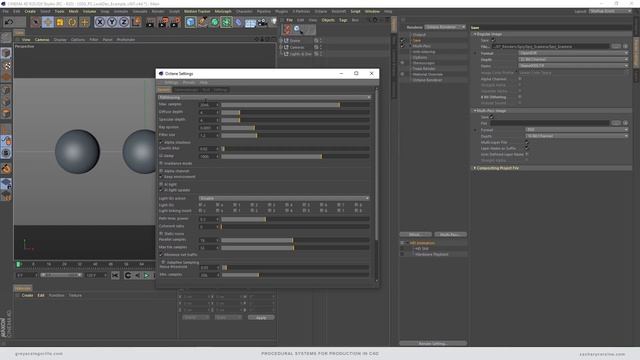Toggle Alpha shadows checkbox in Octane Settings
640x360 pixels.
(161, 142)
